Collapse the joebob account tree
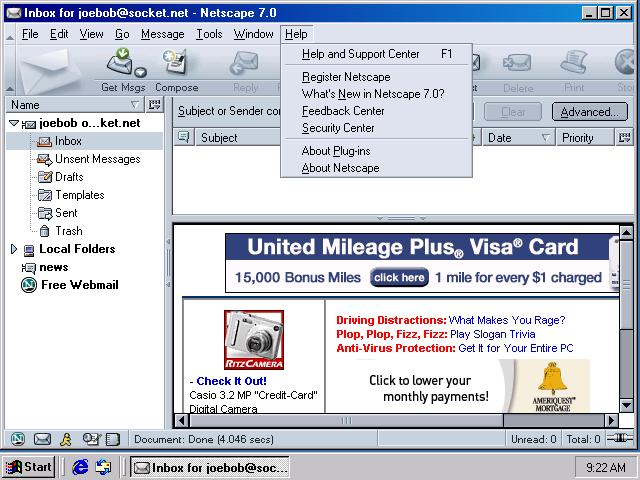Screen dimensions: 640x480 tap(14, 123)
